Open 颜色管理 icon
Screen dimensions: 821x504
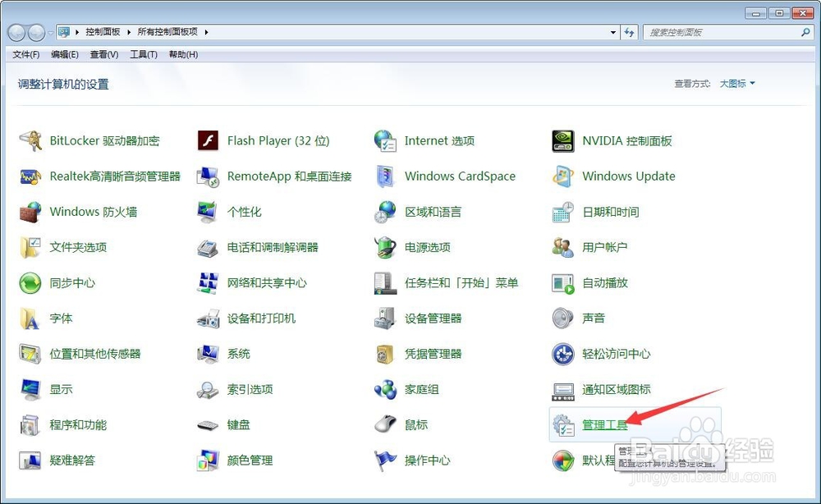click(208, 460)
